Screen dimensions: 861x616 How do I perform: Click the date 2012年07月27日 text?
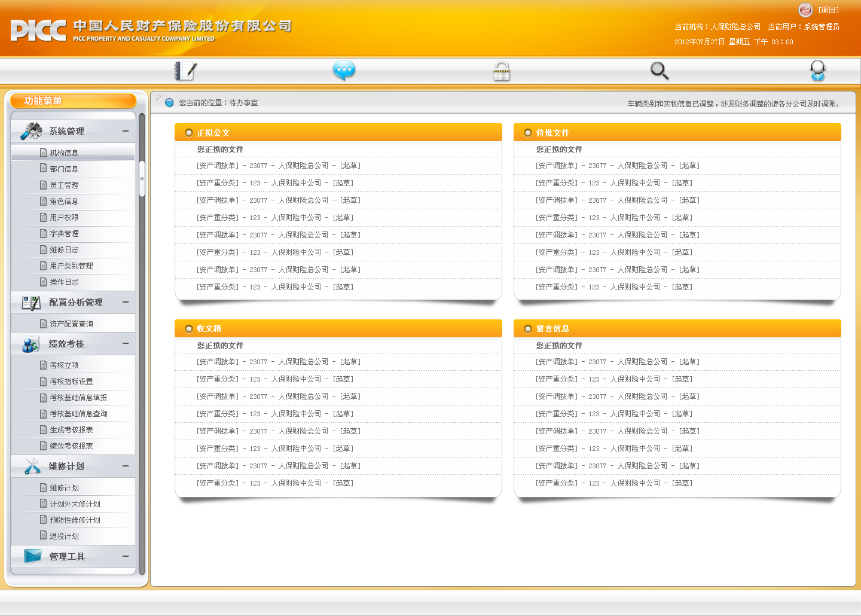click(x=700, y=42)
